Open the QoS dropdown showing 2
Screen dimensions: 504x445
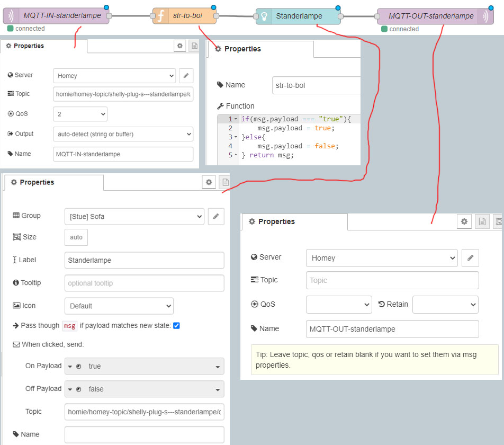[80, 114]
